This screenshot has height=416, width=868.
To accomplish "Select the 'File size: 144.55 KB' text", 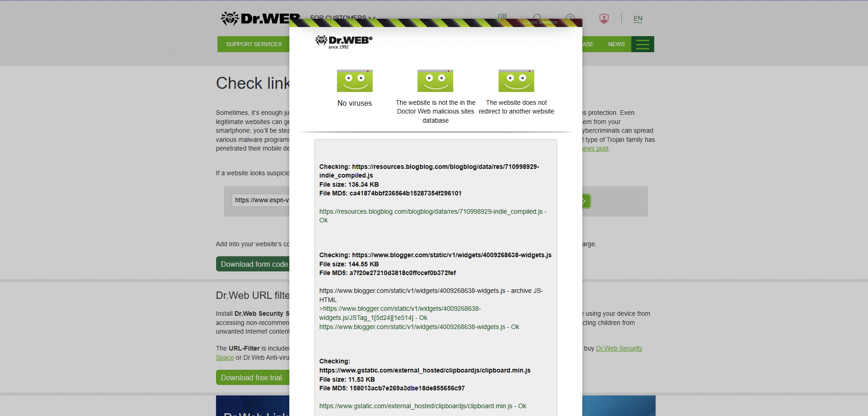I will tap(349, 264).
